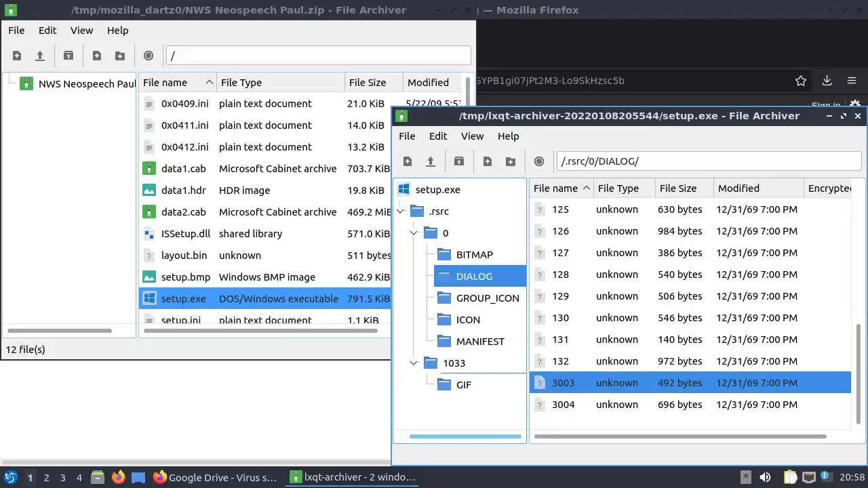Select setup.exe root tree item
The width and height of the screenshot is (868, 488).
tap(437, 190)
